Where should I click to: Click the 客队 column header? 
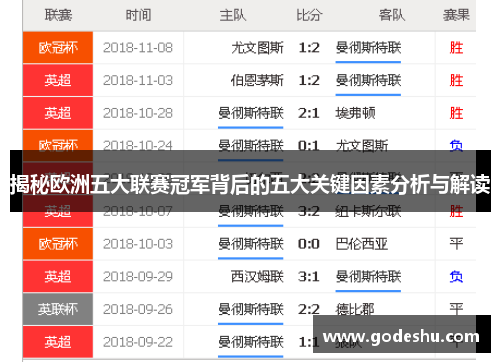[x=392, y=15]
